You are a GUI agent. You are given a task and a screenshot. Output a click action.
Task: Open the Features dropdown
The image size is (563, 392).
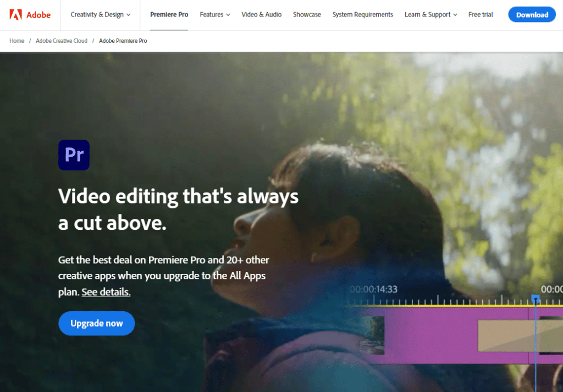[215, 15]
